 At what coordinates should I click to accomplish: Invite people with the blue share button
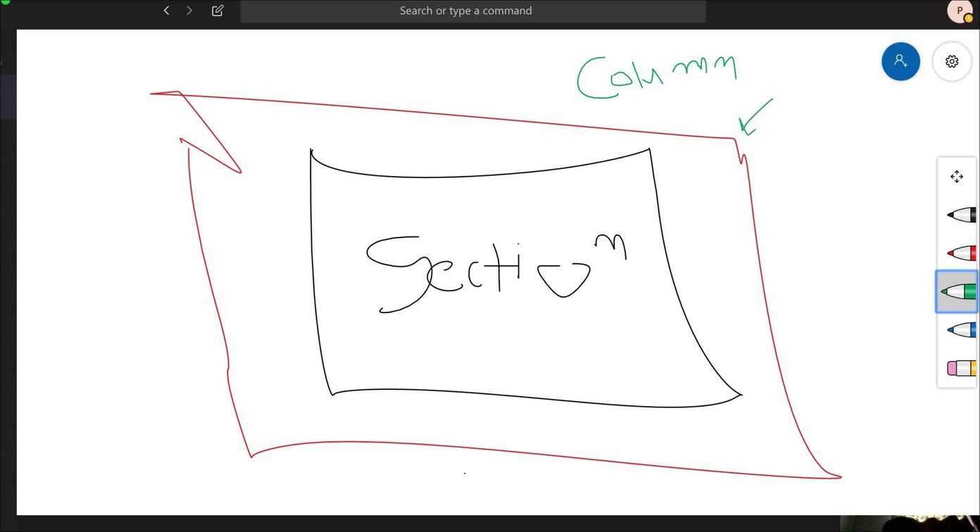point(900,61)
